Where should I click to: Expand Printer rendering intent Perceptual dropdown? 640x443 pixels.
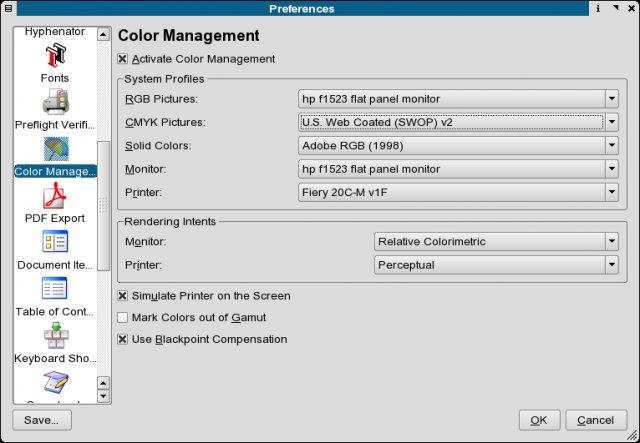point(496,265)
